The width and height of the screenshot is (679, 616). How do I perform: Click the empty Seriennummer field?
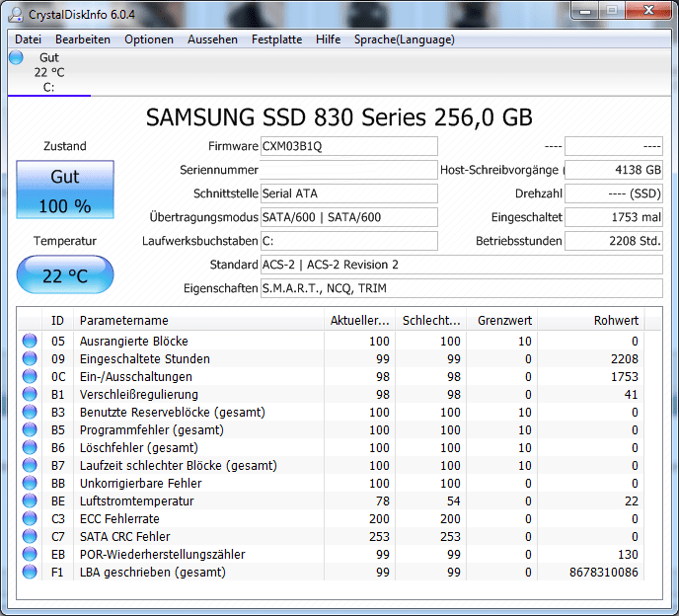[x=349, y=170]
